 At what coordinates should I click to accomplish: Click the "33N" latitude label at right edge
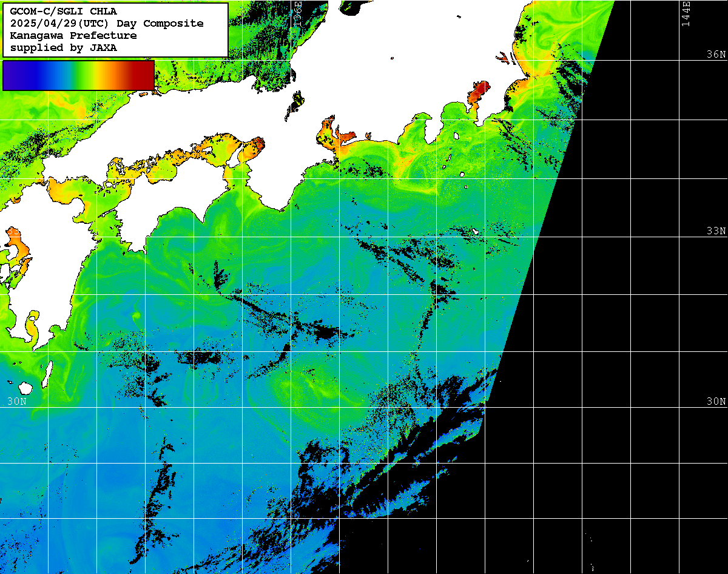pos(716,231)
